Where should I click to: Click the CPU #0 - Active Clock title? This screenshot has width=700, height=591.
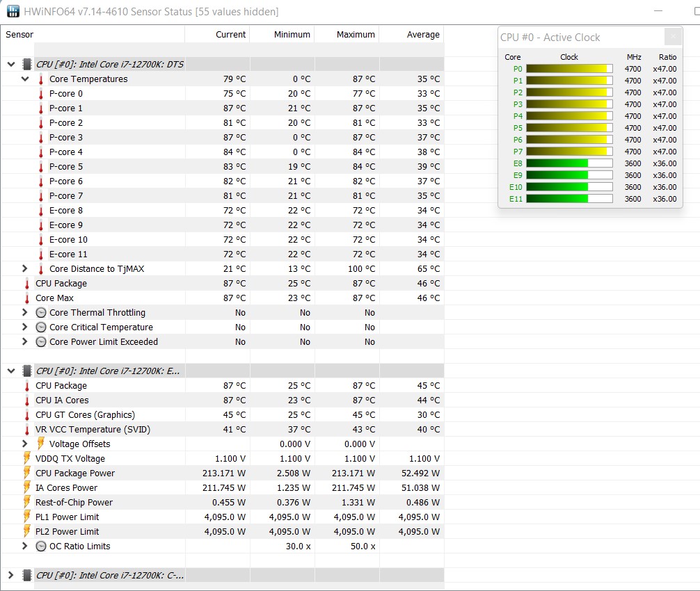(550, 38)
